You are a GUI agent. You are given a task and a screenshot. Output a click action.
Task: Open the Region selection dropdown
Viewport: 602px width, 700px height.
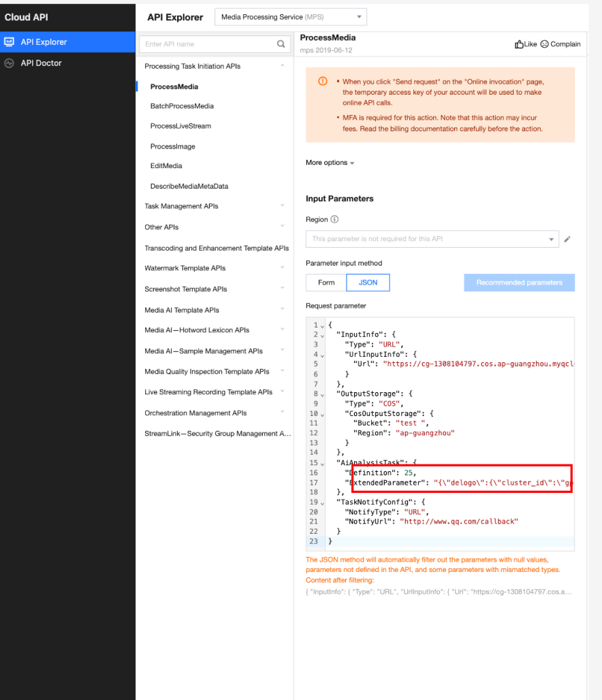pyautogui.click(x=432, y=239)
